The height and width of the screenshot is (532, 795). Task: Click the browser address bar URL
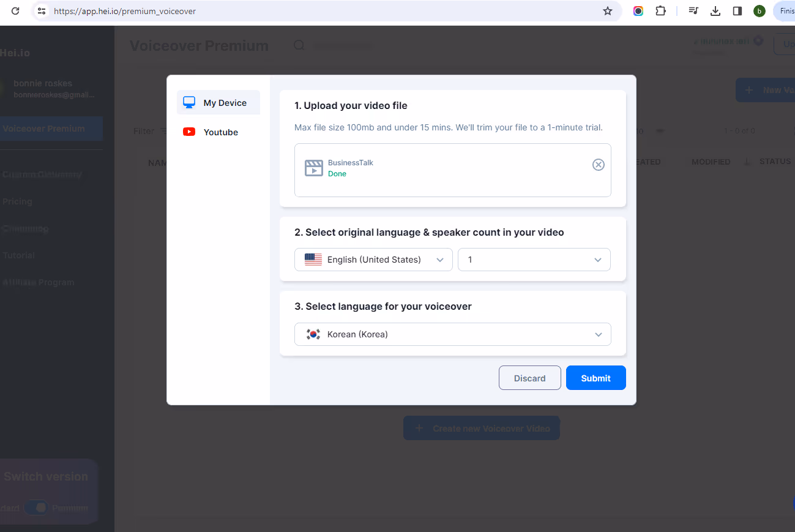[x=125, y=11]
